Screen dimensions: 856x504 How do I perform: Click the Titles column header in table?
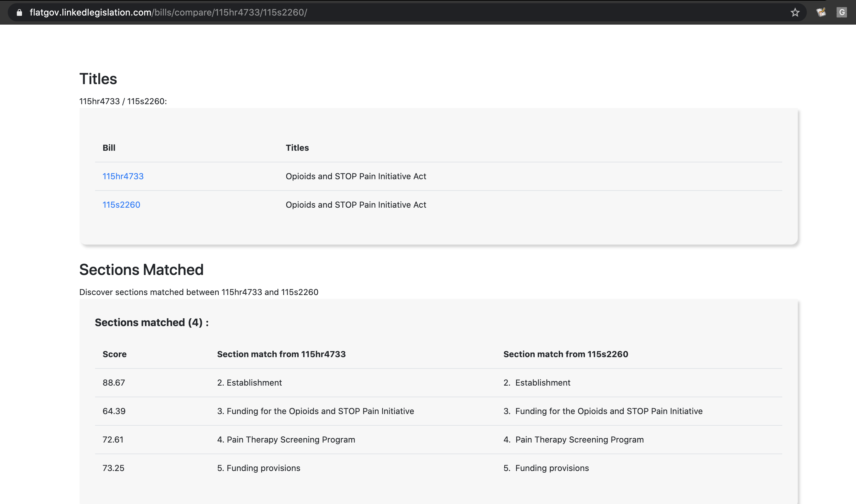[297, 148]
